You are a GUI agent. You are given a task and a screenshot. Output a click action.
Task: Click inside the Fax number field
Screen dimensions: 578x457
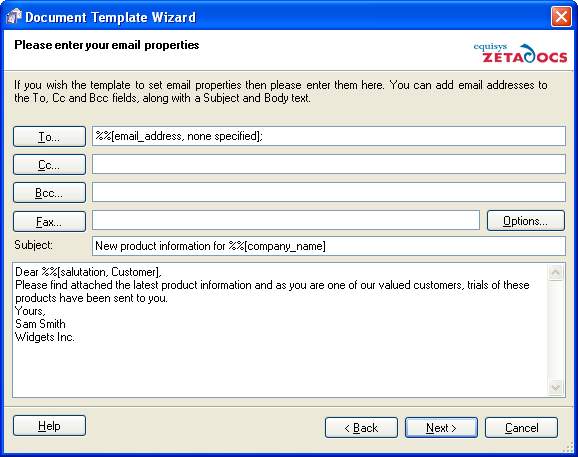286,220
